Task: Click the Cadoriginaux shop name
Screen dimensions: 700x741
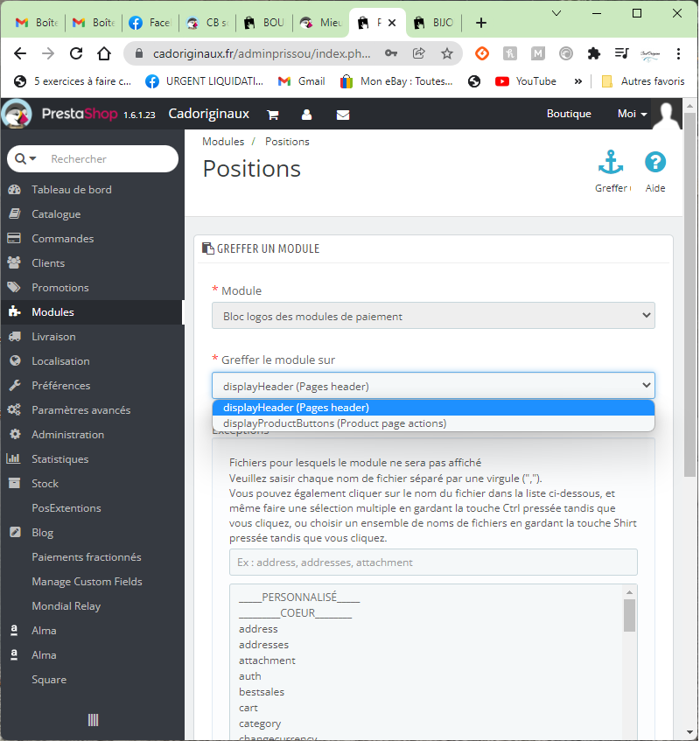Action: pos(209,114)
